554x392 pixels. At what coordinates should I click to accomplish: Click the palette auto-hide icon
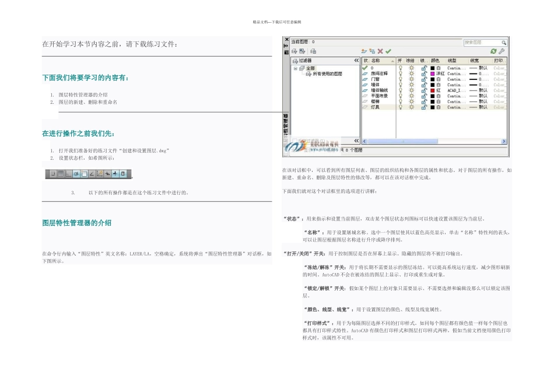(x=286, y=45)
